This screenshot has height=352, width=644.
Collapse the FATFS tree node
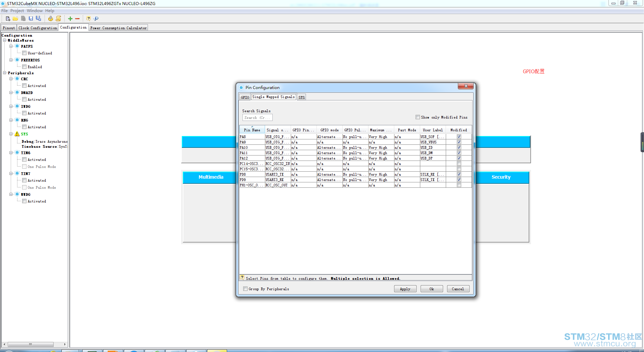(x=11, y=46)
